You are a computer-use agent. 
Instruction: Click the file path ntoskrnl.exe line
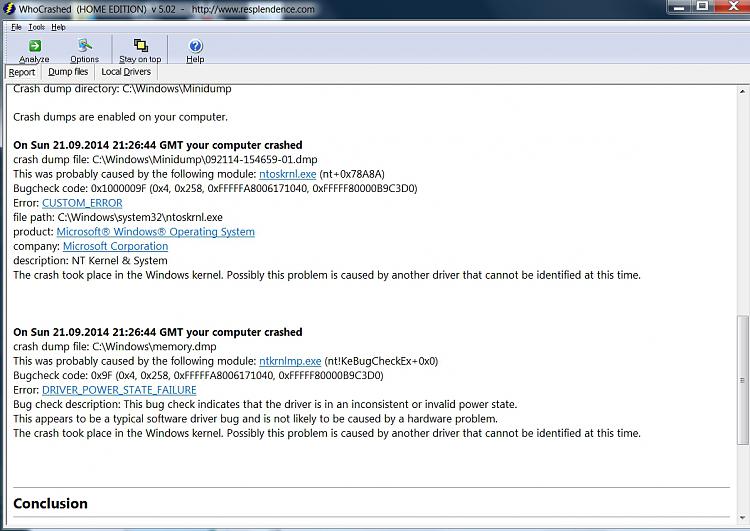click(118, 217)
